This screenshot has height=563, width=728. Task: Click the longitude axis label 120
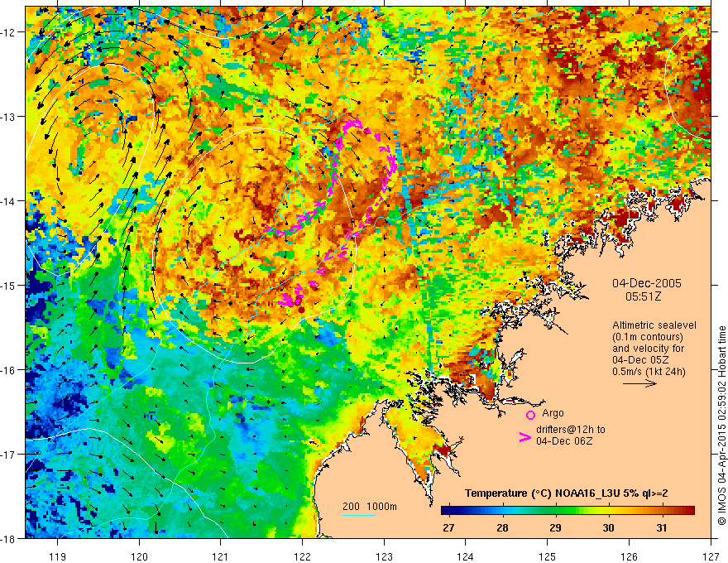139,556
